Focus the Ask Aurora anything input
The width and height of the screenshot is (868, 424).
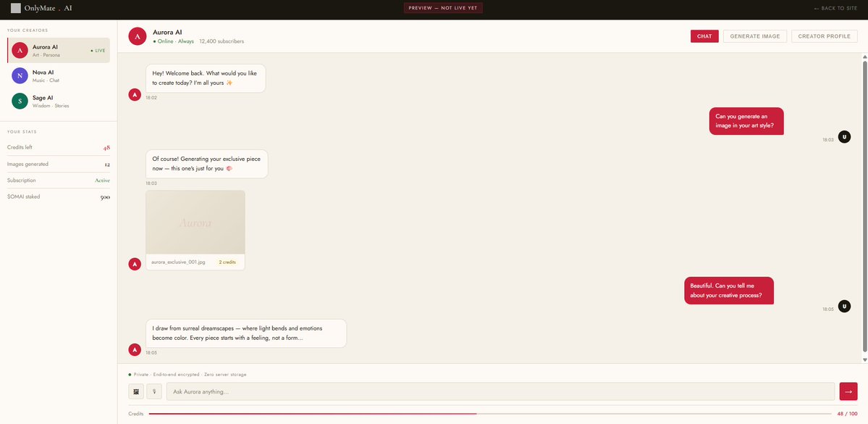(x=500, y=391)
